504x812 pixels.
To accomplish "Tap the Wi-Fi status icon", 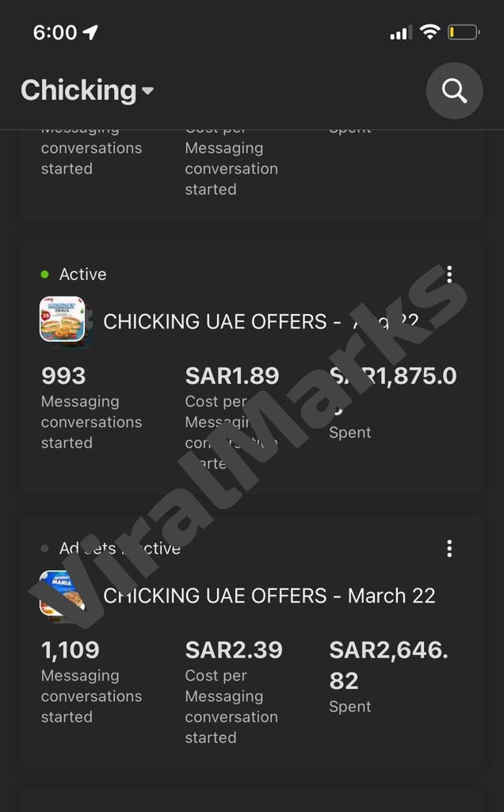I will (430, 32).
